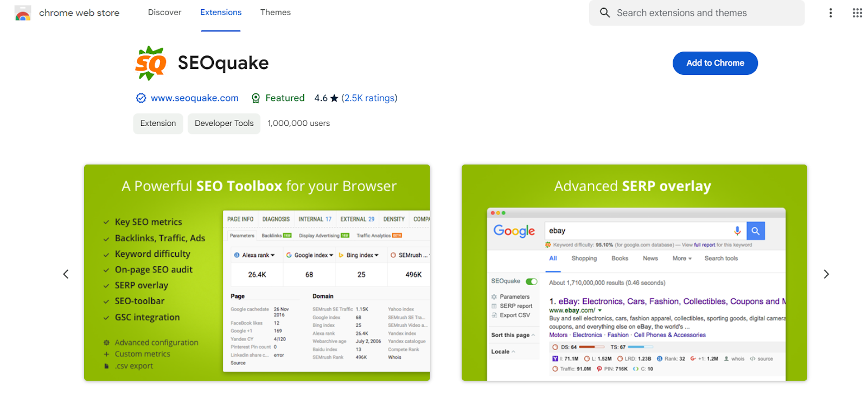Viewport: 868px width, 397px height.
Task: Expand Sort this page section
Action: point(513,335)
